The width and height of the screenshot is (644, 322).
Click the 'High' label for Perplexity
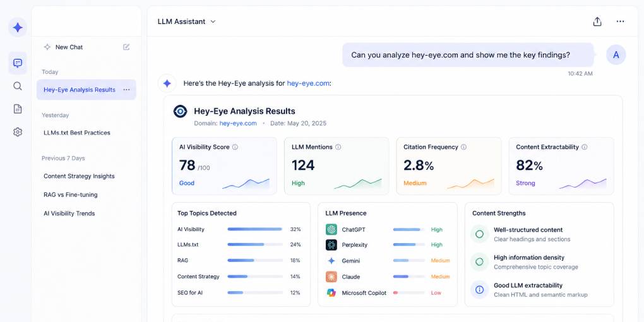point(436,245)
